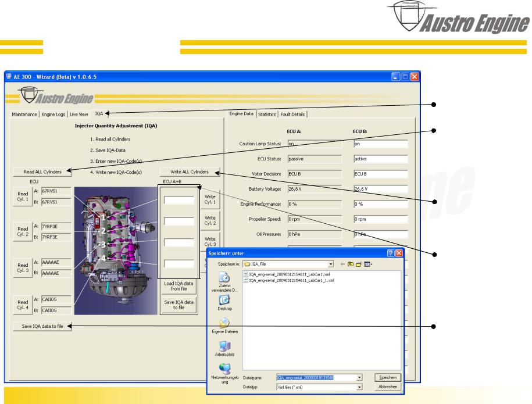Viewport: 532px width, 404px height.
Task: Click Write Cyl. 1 button
Action: (210, 199)
